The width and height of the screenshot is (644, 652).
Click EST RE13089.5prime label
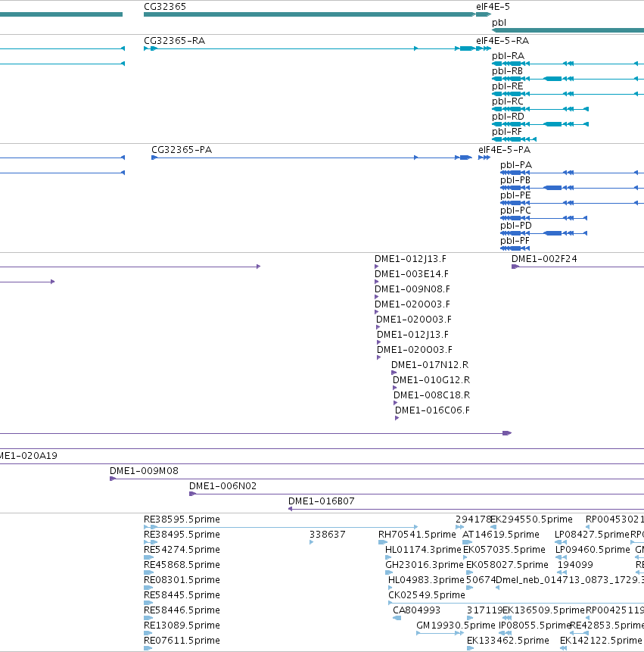click(182, 625)
